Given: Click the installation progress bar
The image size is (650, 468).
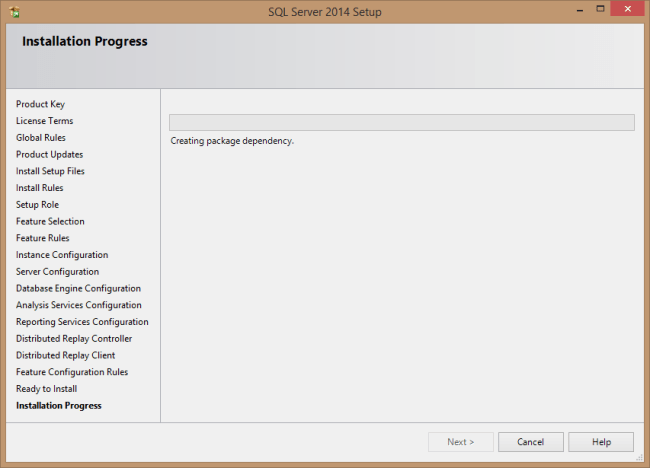Looking at the screenshot, I should 401,122.
